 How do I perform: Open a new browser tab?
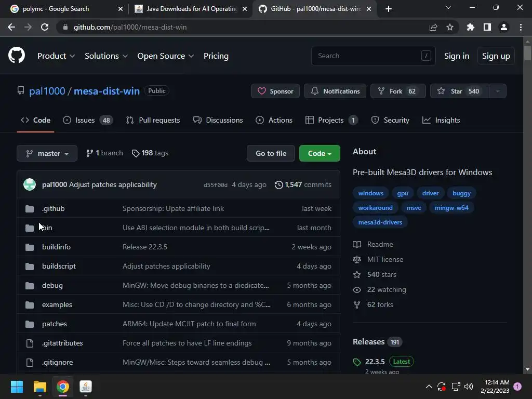pyautogui.click(x=389, y=9)
